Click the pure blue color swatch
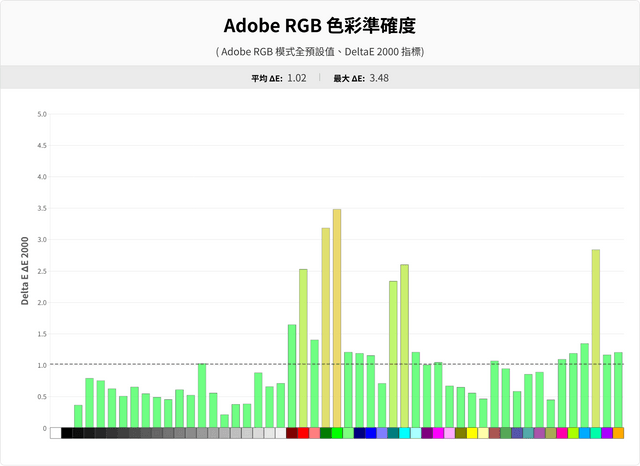The height and width of the screenshot is (466, 640). 371,433
